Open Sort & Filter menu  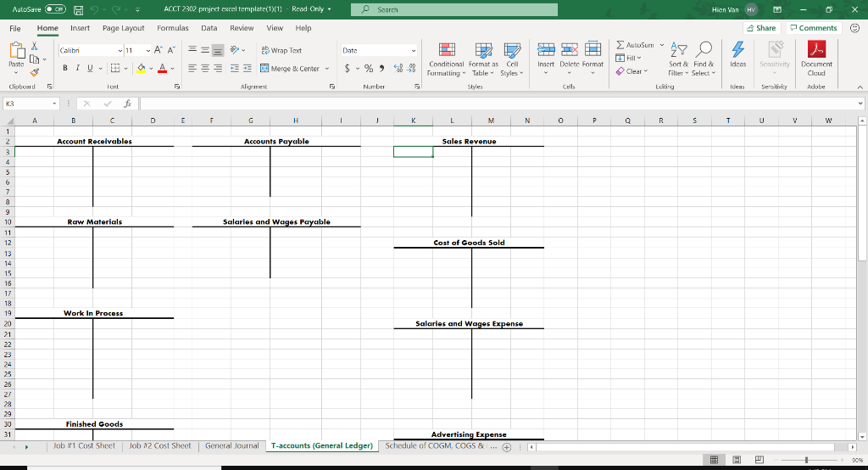[x=678, y=59]
